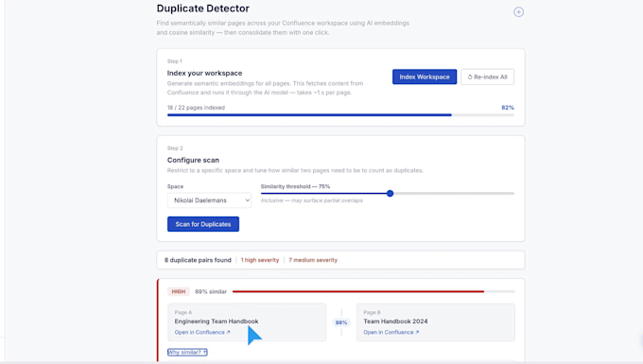Click the 82% progress percentage
The image size is (643, 364).
point(508,108)
